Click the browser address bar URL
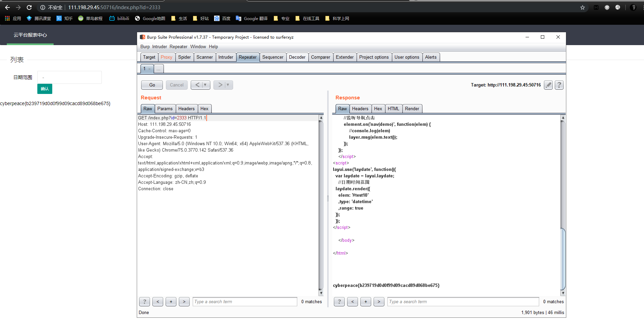This screenshot has width=644, height=331. click(x=114, y=7)
